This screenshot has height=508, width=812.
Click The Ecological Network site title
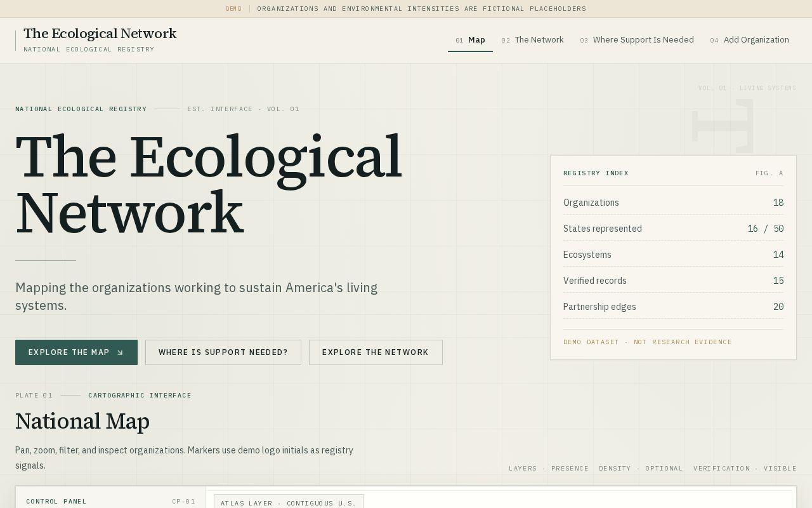point(100,34)
